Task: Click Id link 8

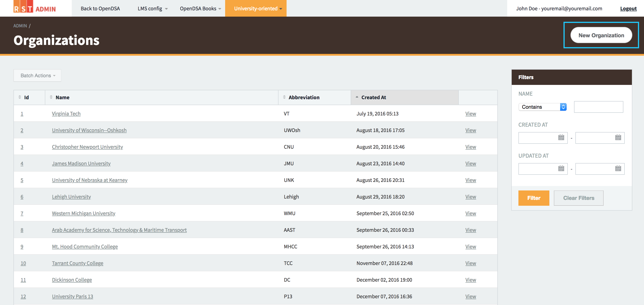Action: coord(22,230)
